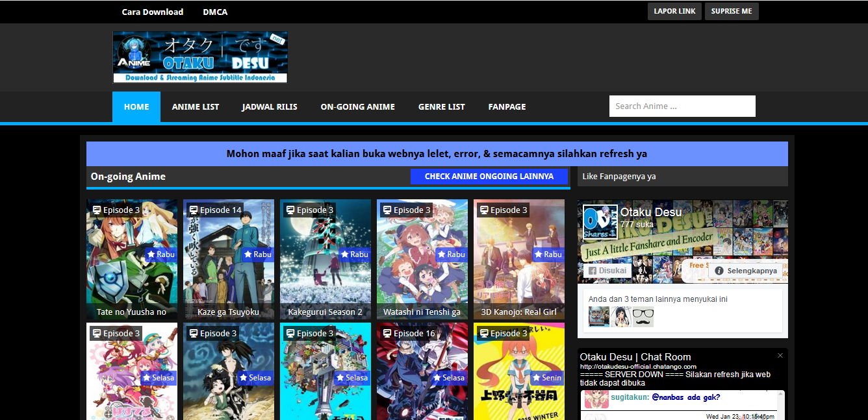Click the Otaku Desu site logo
Screen dimensions: 868x420
point(200,57)
